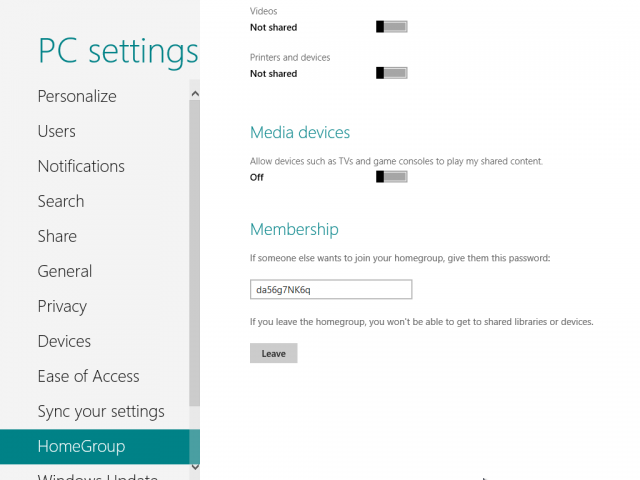Toggle Printers and devices sharing switch
Screen dimensions: 640x480
[x=391, y=73]
